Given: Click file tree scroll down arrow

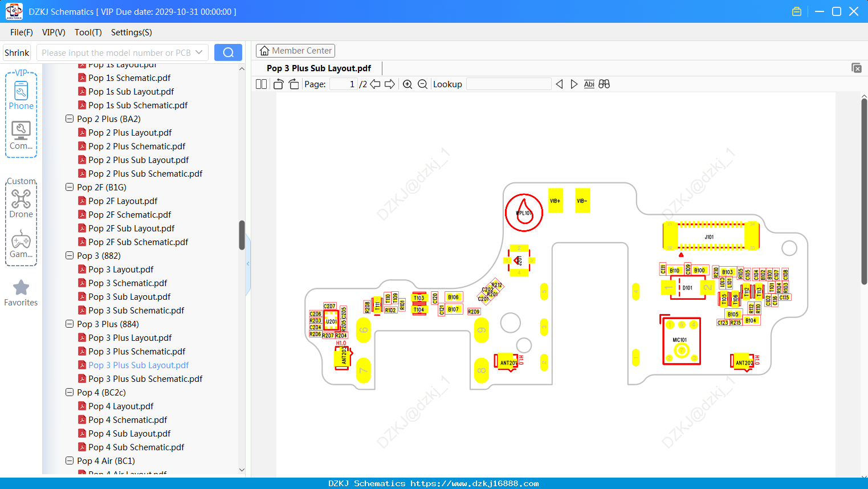Looking at the screenshot, I should 242,470.
